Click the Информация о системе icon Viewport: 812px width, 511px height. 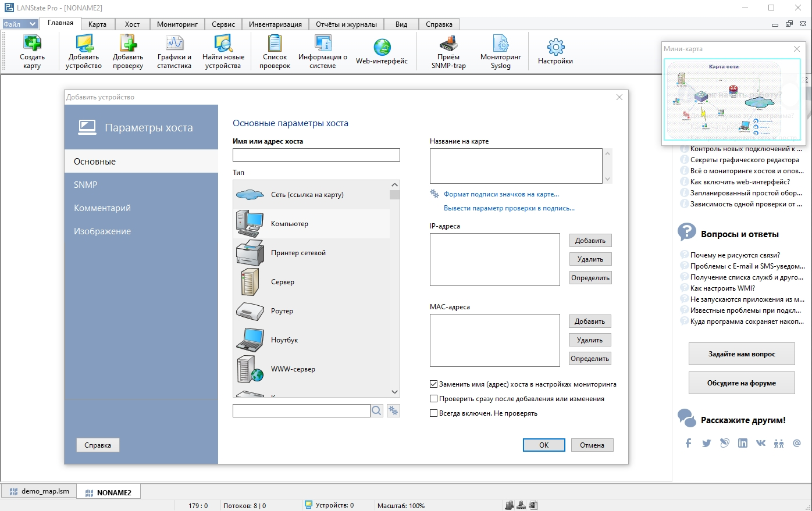[x=323, y=52]
